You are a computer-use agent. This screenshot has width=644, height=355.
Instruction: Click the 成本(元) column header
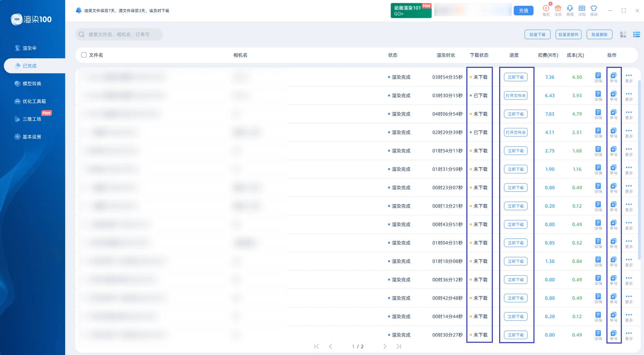pyautogui.click(x=575, y=55)
